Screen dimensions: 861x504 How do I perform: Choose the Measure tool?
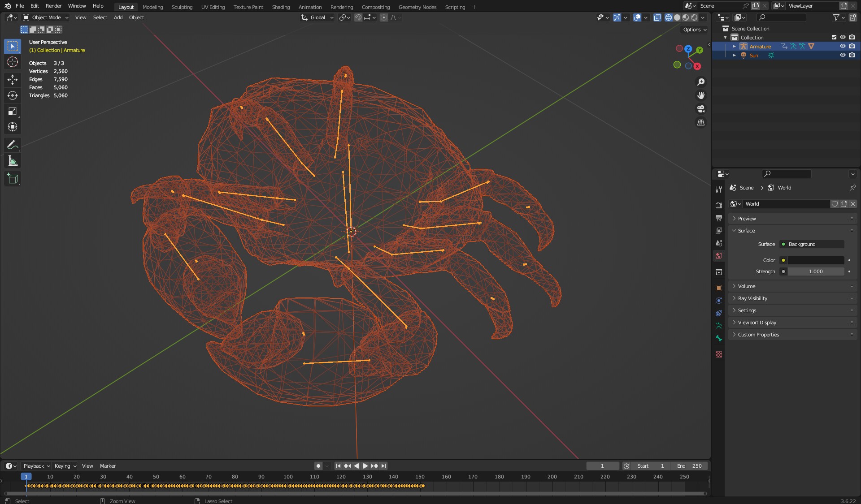pos(13,161)
